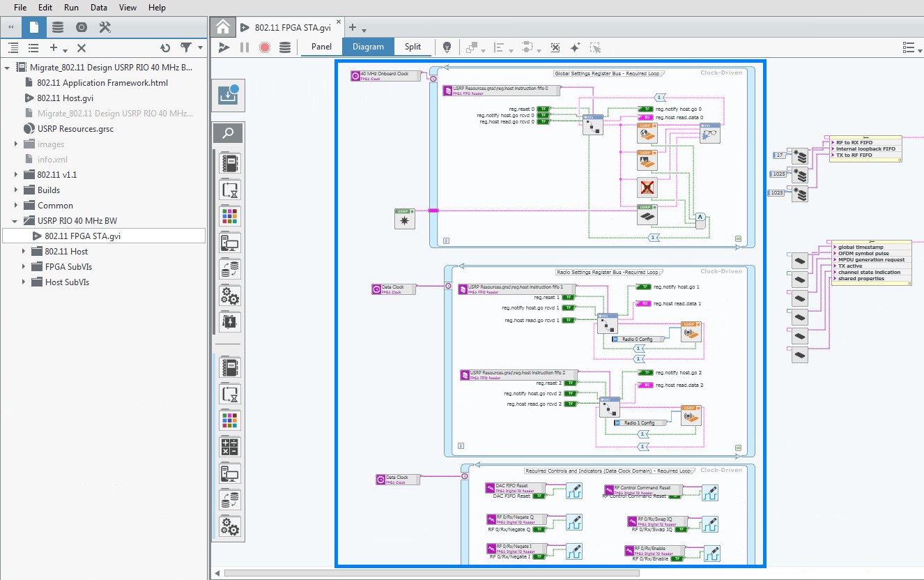Expand the images folder
Screen dimensions: 924x580
point(16,144)
